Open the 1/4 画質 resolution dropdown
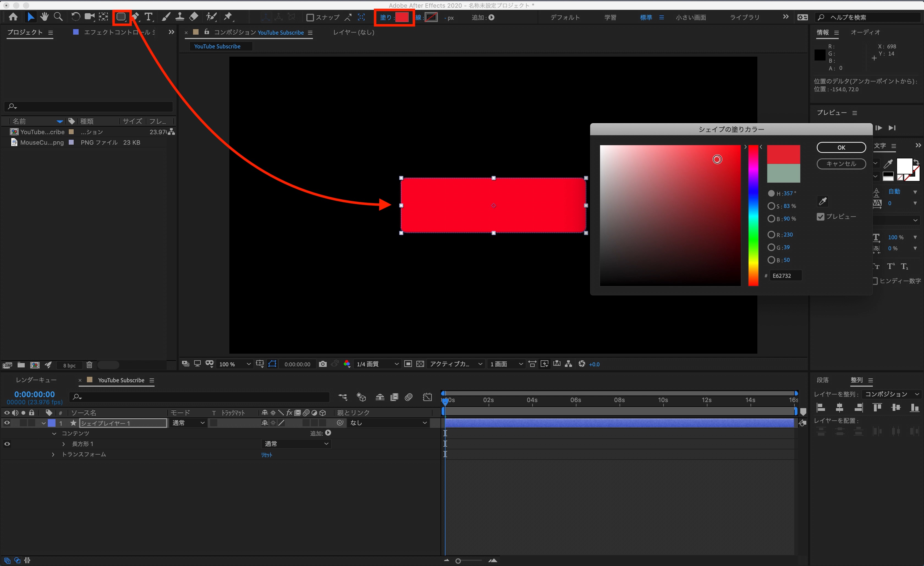 pyautogui.click(x=377, y=364)
